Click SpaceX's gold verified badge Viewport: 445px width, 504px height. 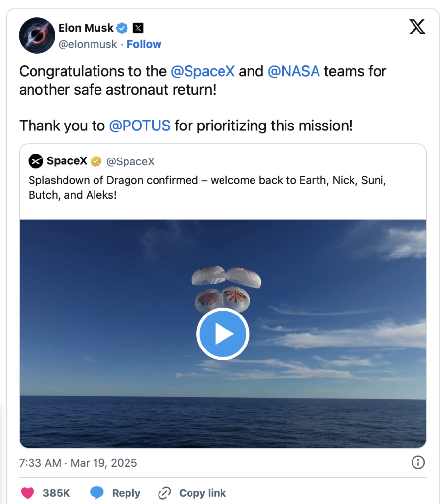(x=96, y=161)
